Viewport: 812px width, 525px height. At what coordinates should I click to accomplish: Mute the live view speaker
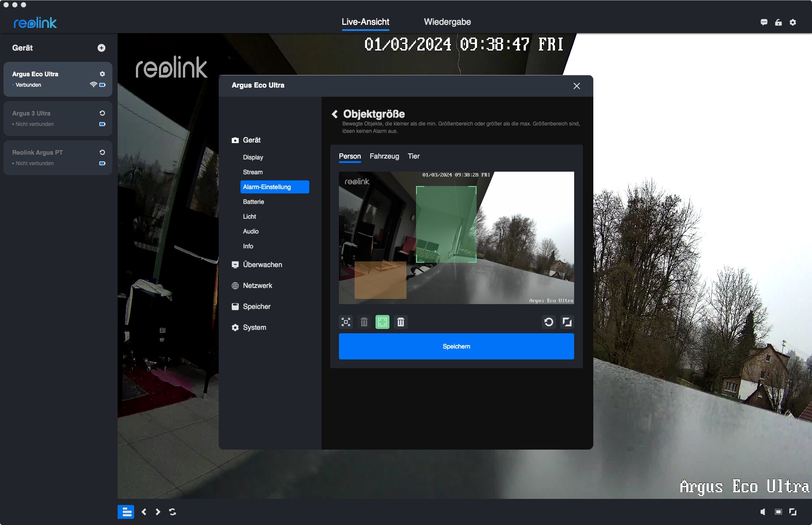click(x=763, y=512)
